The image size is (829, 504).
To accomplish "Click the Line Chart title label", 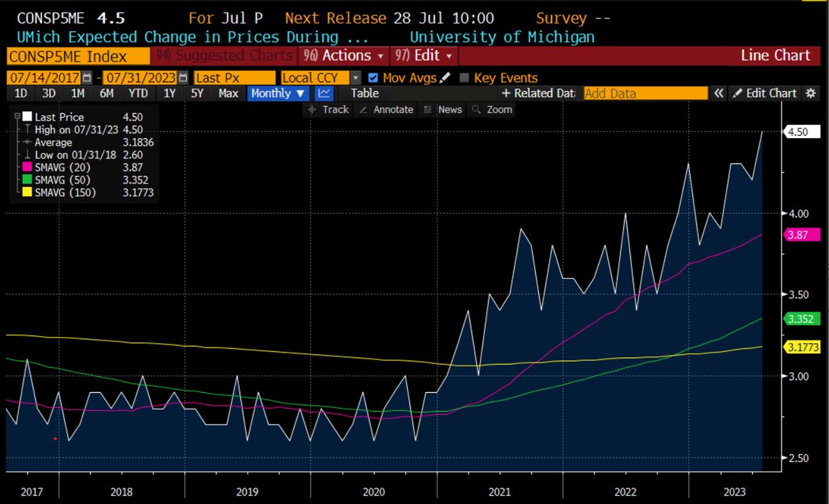I will point(775,55).
